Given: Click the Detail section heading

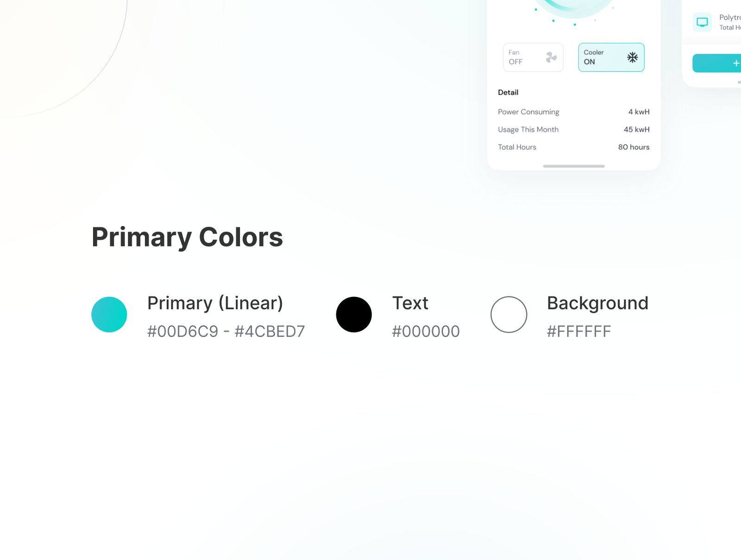Looking at the screenshot, I should (508, 93).
